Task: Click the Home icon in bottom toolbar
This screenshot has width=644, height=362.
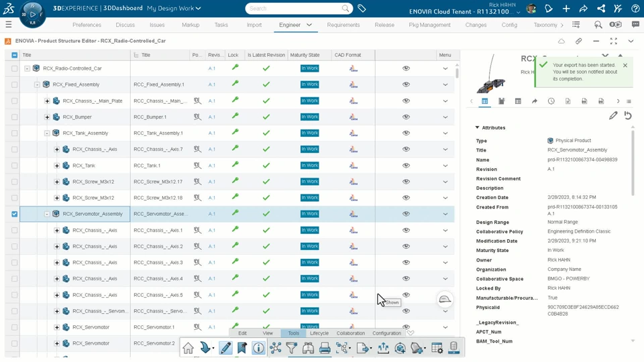Action: tap(188, 348)
